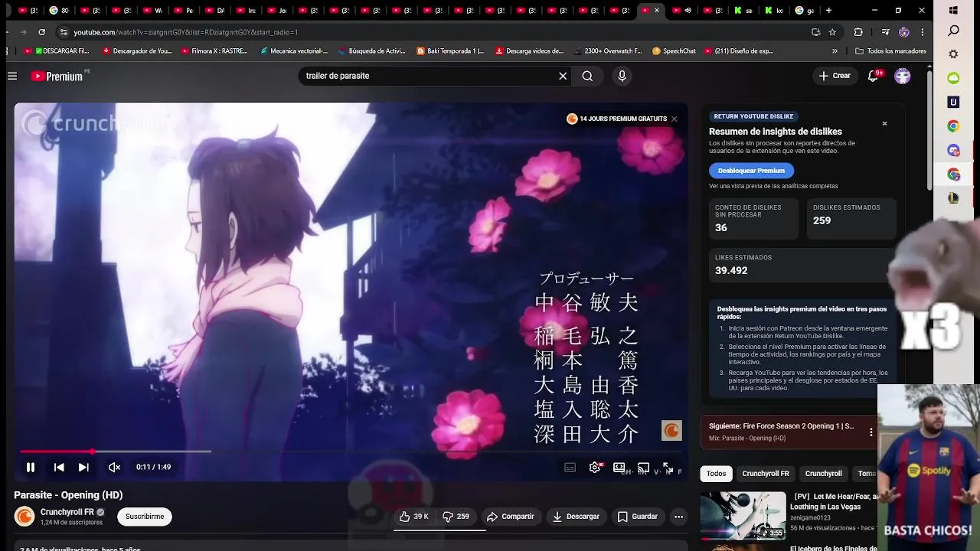The image size is (980, 551).
Task: Click the address bar URL
Action: (185, 32)
